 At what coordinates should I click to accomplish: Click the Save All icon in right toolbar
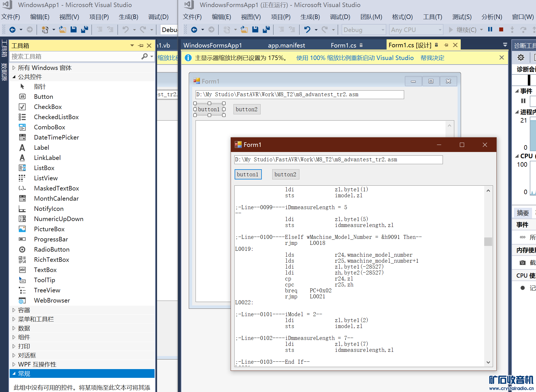click(x=266, y=29)
